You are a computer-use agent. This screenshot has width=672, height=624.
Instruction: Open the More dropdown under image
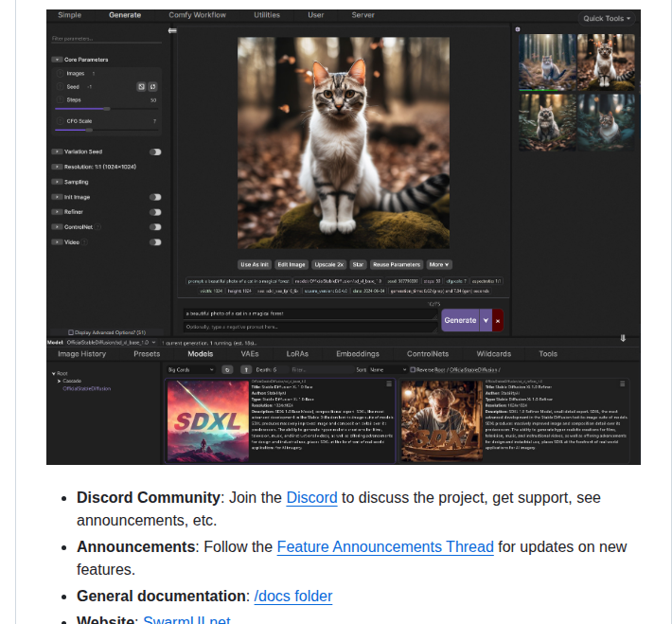tap(439, 264)
